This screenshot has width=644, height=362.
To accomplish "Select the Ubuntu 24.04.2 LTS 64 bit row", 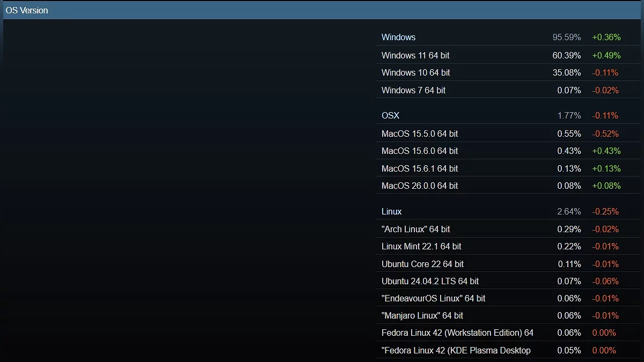I will tap(508, 281).
